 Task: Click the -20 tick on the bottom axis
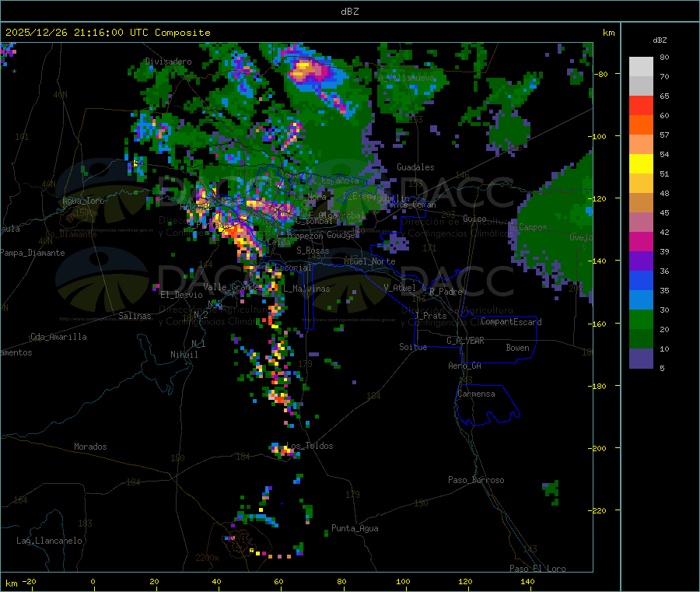pos(30,581)
